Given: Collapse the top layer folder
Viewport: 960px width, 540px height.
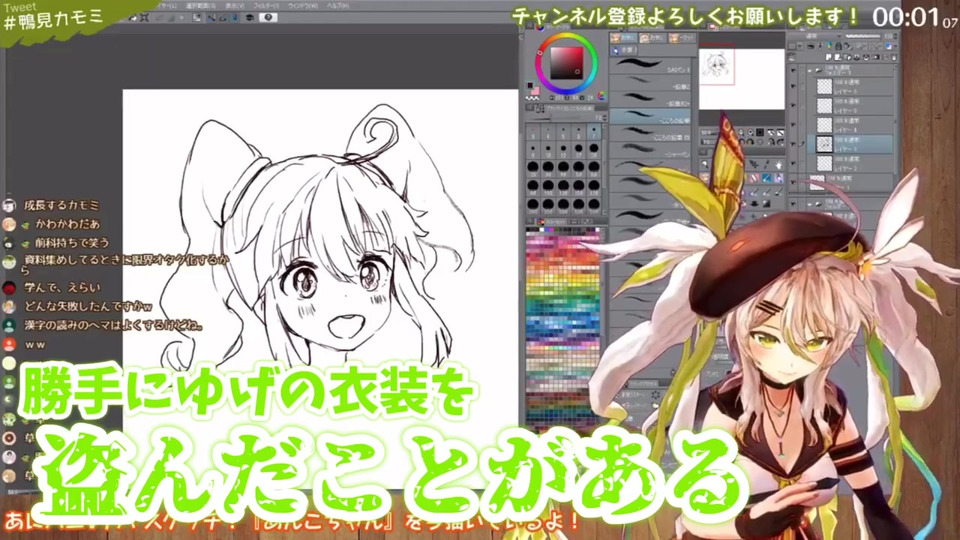Looking at the screenshot, I should 810,71.
